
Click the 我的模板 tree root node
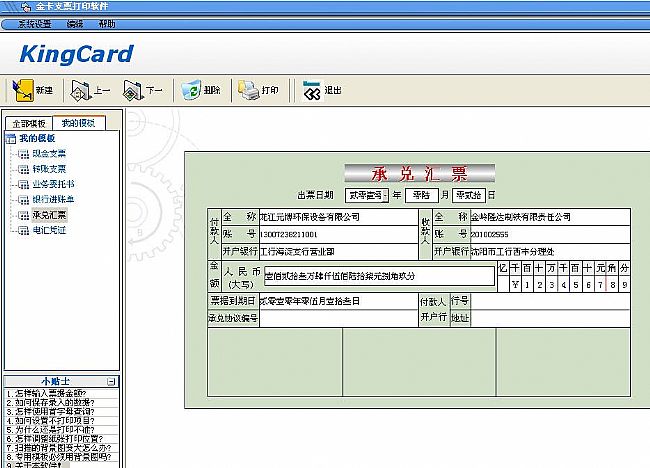click(x=37, y=138)
